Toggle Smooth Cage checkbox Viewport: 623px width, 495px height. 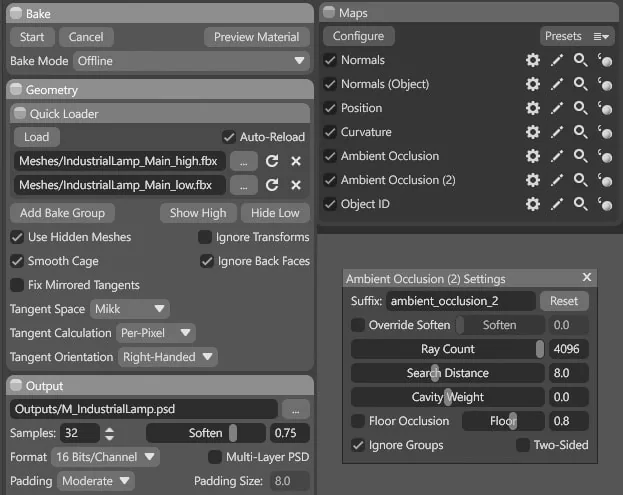point(17,261)
